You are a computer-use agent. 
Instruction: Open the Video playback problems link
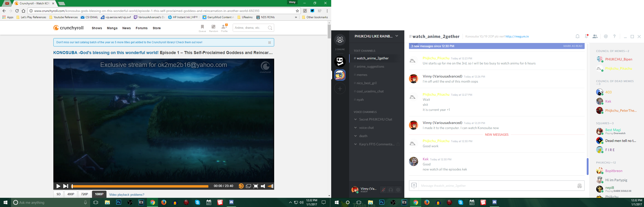[x=127, y=195]
